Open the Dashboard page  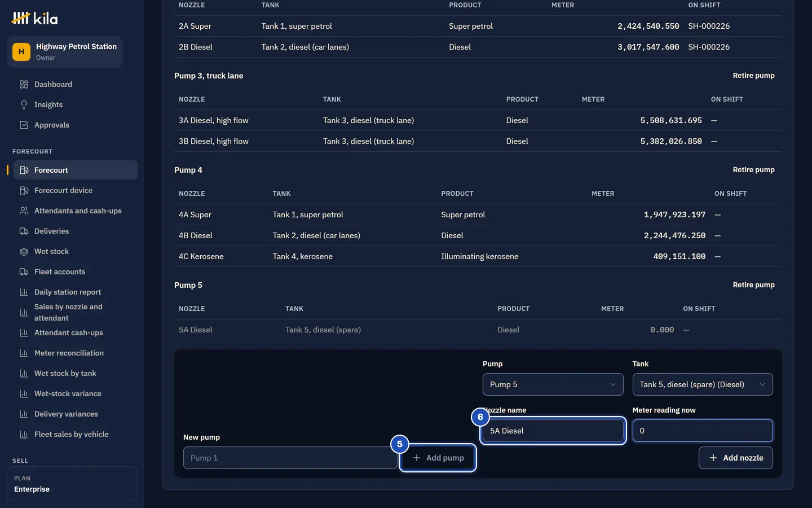tap(76, 84)
